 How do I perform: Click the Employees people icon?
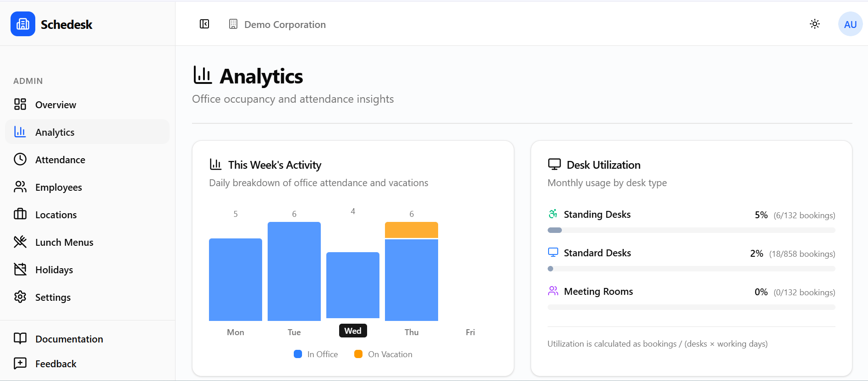click(20, 187)
